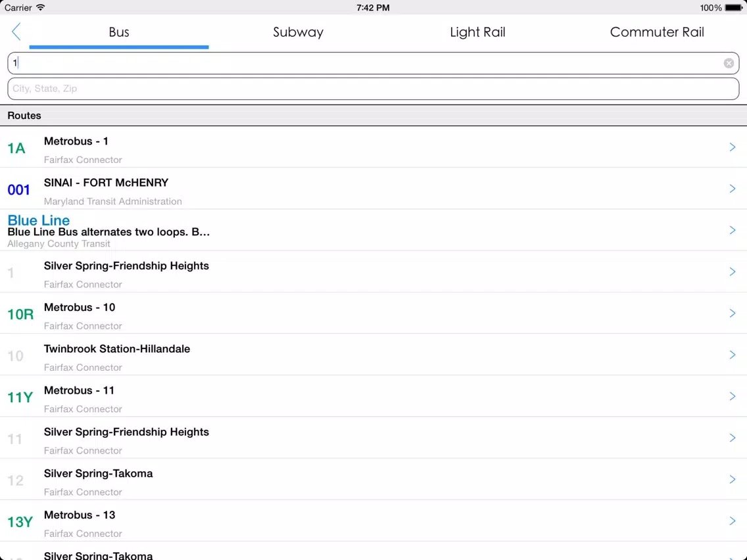Image resolution: width=747 pixels, height=560 pixels.
Task: Select "Blue Line Bus alternates two loops" description
Action: pyautogui.click(x=108, y=232)
